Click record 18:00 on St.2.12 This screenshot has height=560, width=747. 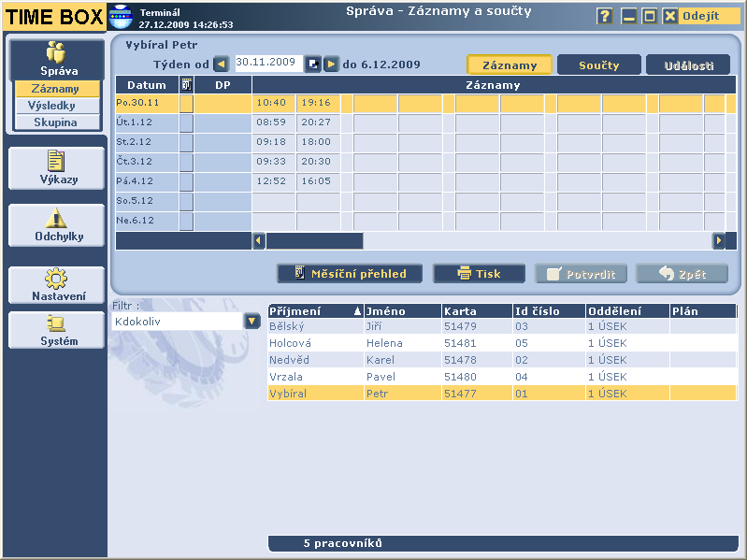click(x=318, y=142)
